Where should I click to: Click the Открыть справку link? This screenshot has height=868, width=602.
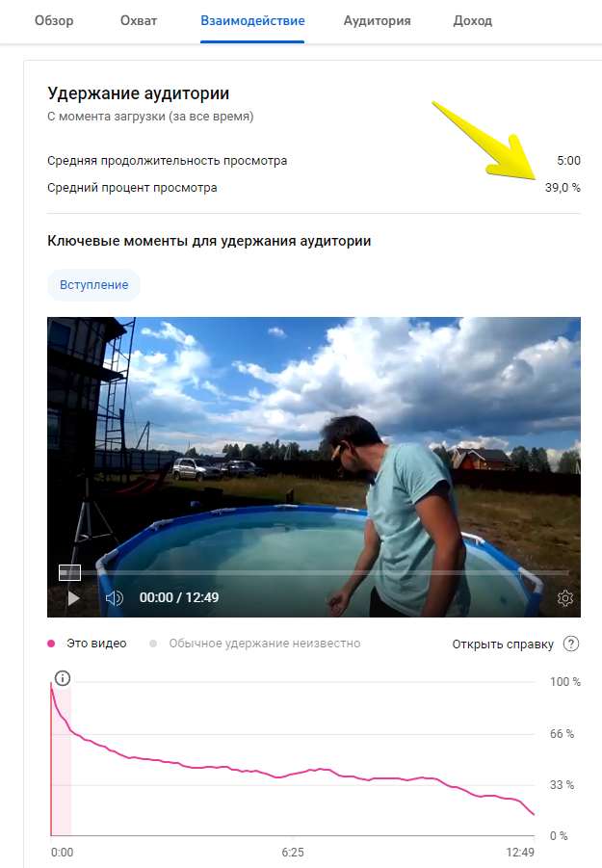pos(503,644)
